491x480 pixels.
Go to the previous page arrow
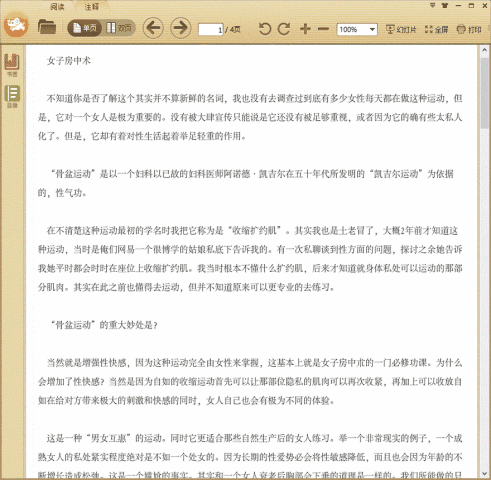coord(153,27)
